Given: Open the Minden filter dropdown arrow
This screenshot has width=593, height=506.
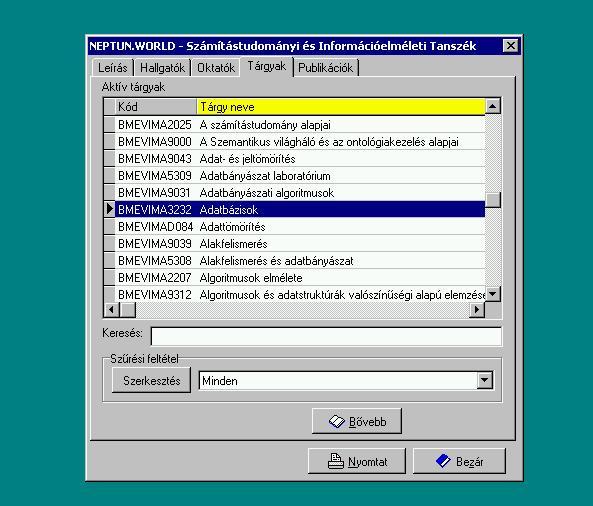Looking at the screenshot, I should click(x=485, y=380).
